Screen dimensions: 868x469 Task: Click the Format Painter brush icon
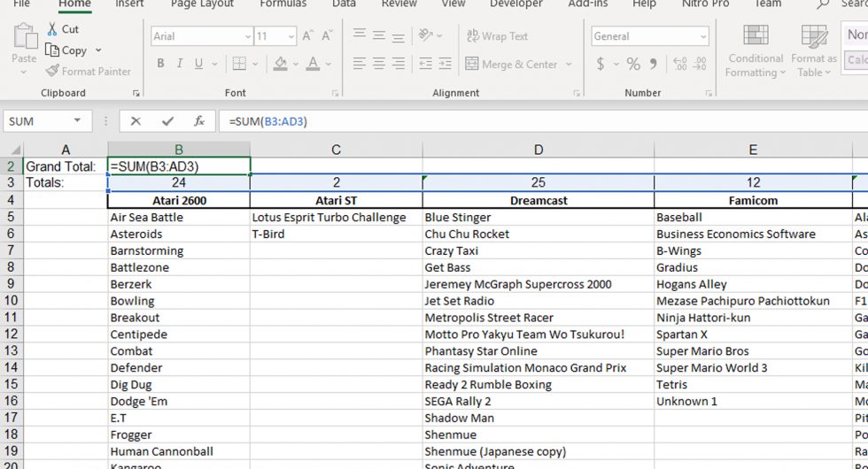pos(52,72)
